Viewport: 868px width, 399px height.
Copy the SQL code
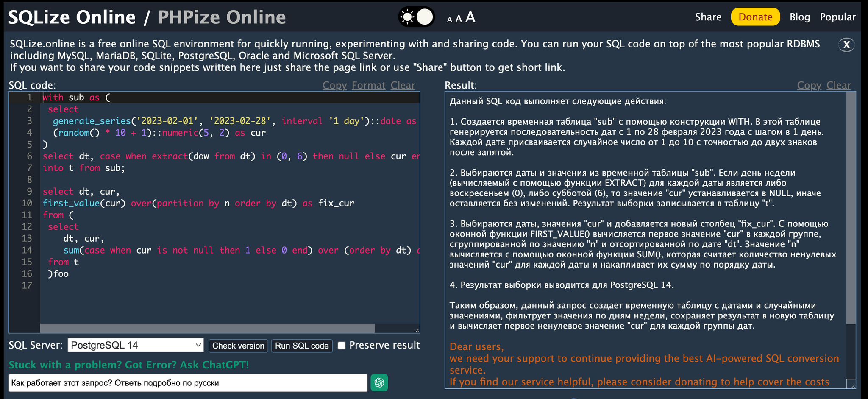[x=334, y=85]
